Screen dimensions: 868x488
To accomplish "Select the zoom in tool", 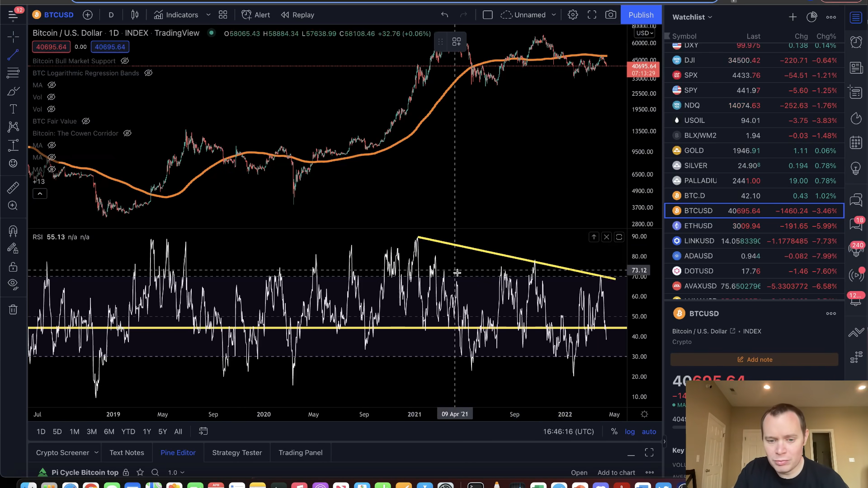I will [x=13, y=206].
